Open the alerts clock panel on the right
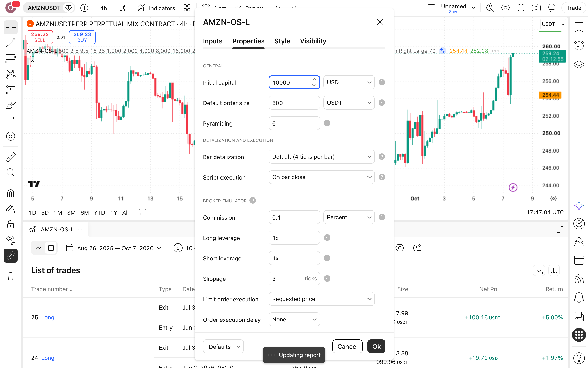 click(579, 46)
